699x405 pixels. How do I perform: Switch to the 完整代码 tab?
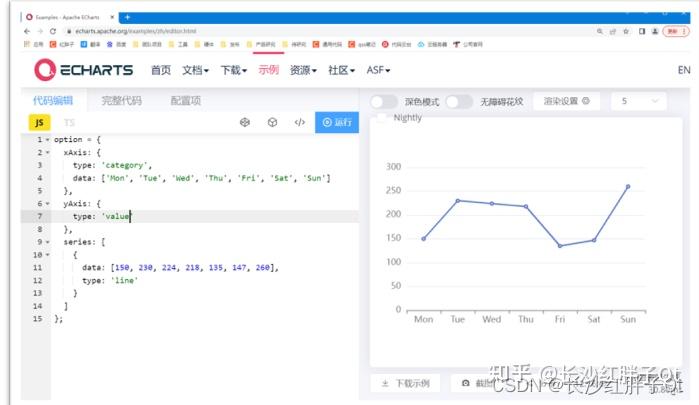(x=122, y=100)
